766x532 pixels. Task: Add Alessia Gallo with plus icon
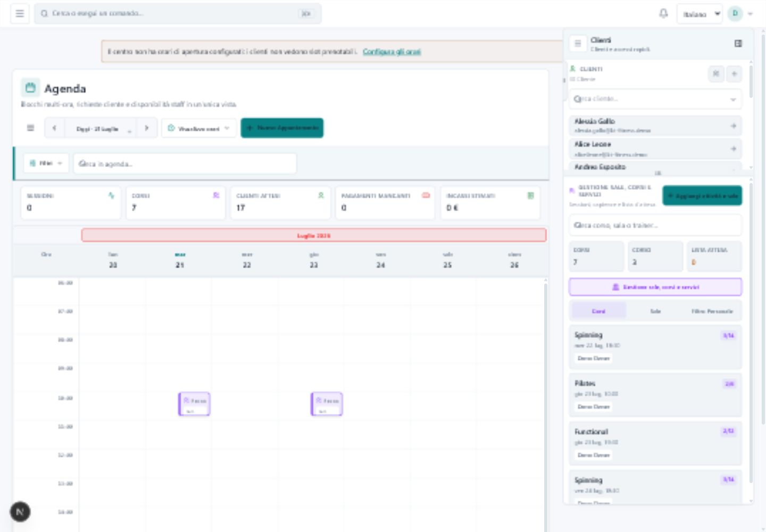click(734, 126)
